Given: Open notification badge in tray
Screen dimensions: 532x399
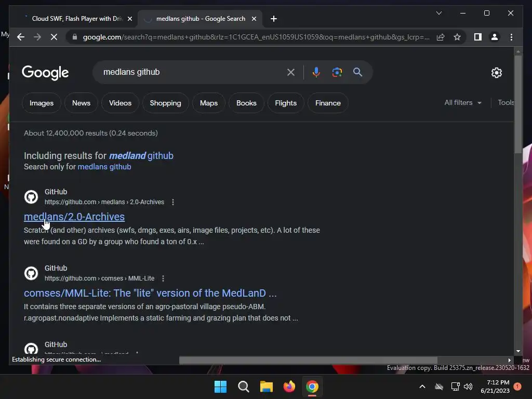Looking at the screenshot, I should 517,386.
